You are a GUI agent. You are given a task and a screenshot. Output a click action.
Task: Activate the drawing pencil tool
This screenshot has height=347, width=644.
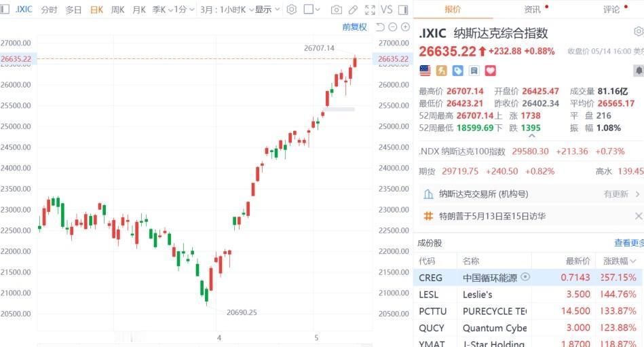pyautogui.click(x=353, y=10)
